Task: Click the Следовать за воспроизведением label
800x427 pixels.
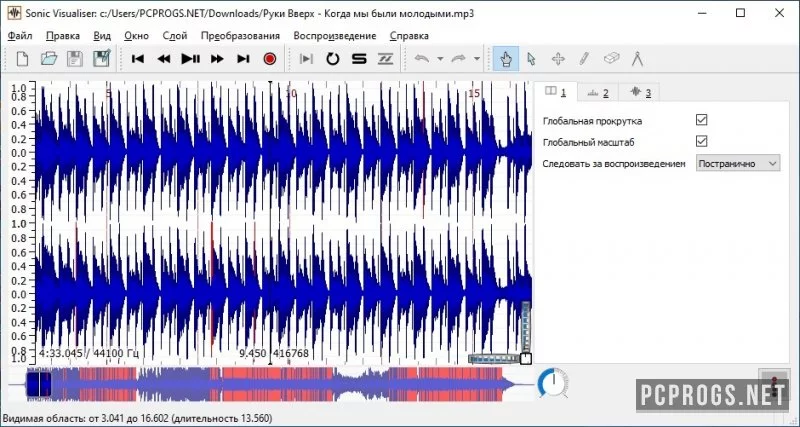Action: click(614, 164)
